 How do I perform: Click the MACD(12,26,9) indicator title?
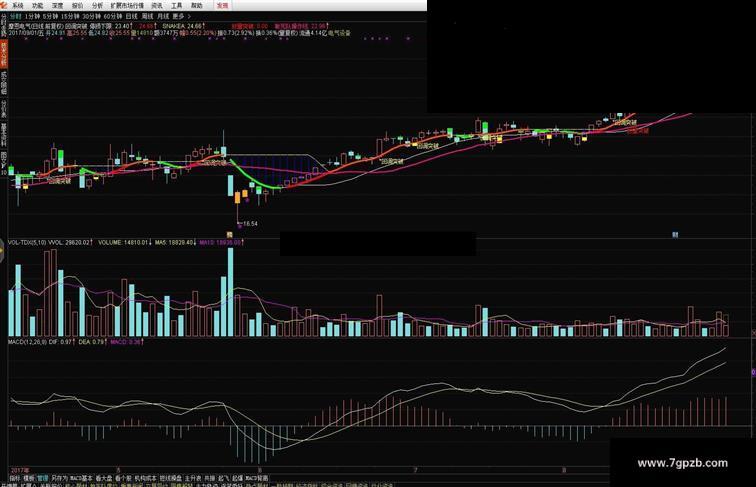pyautogui.click(x=27, y=341)
